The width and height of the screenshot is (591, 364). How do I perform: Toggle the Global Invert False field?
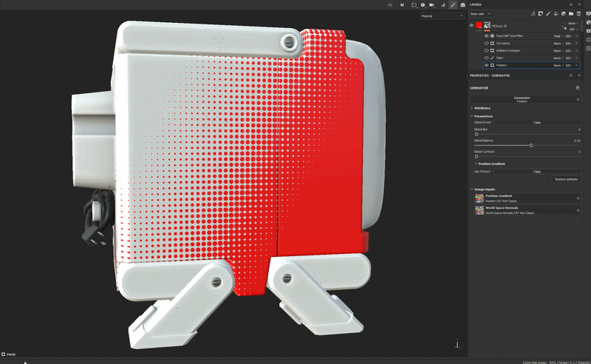tap(537, 123)
